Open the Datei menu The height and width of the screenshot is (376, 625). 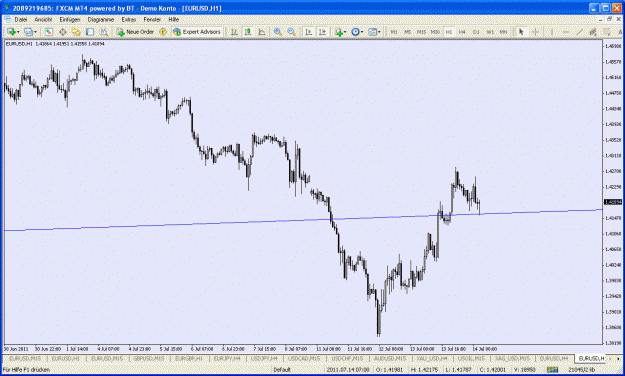[x=21, y=19]
